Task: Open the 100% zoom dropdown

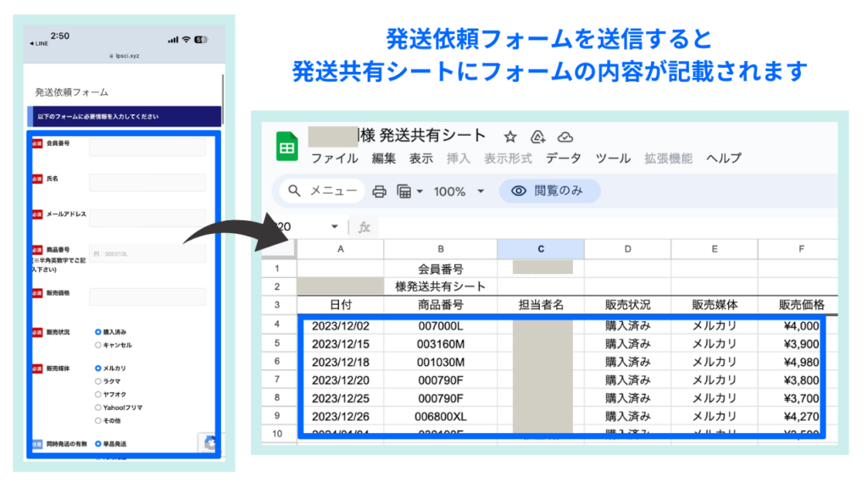Action: [x=459, y=191]
